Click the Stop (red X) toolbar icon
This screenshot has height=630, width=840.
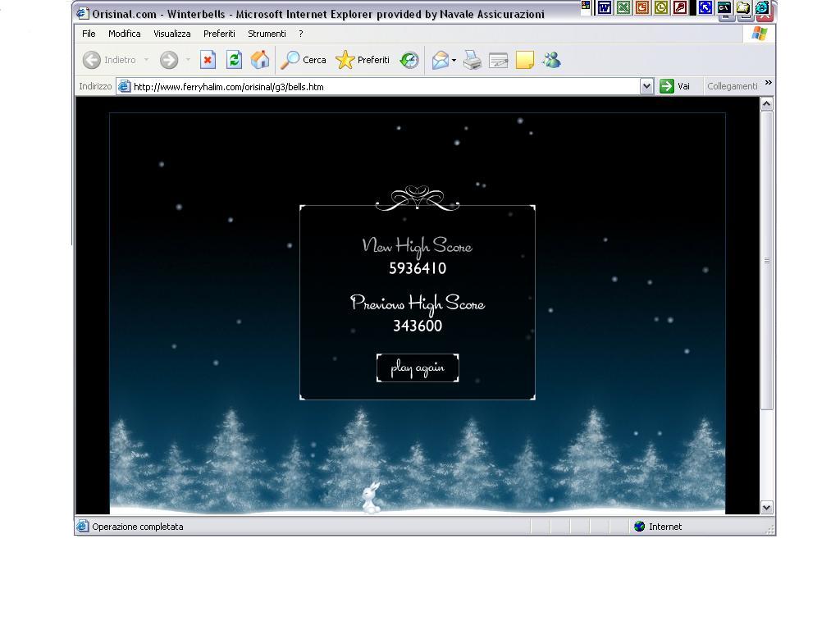click(208, 59)
